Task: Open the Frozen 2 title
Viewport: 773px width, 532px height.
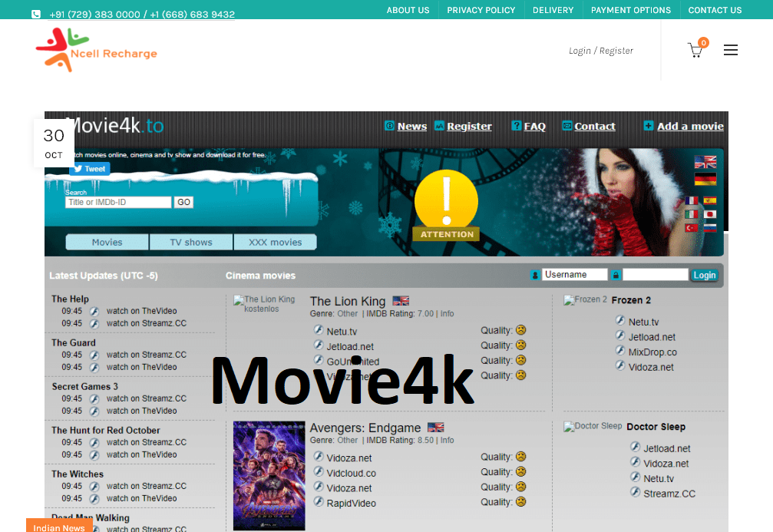Action: 631,300
